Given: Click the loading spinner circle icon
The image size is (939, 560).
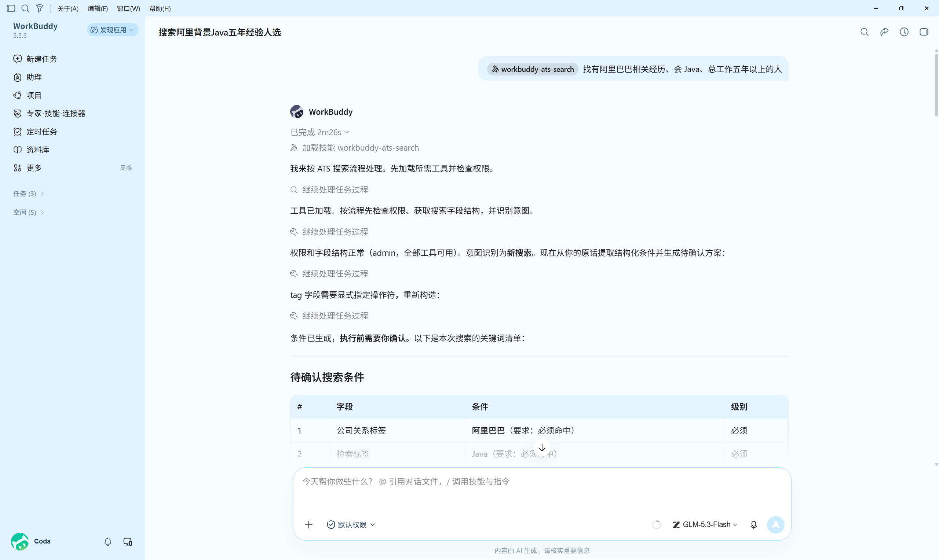Looking at the screenshot, I should point(656,524).
